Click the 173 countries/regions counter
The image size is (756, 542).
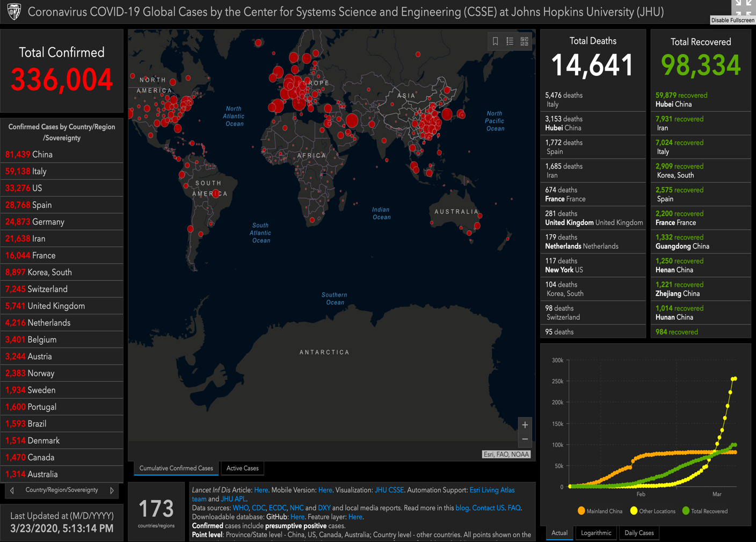click(156, 512)
